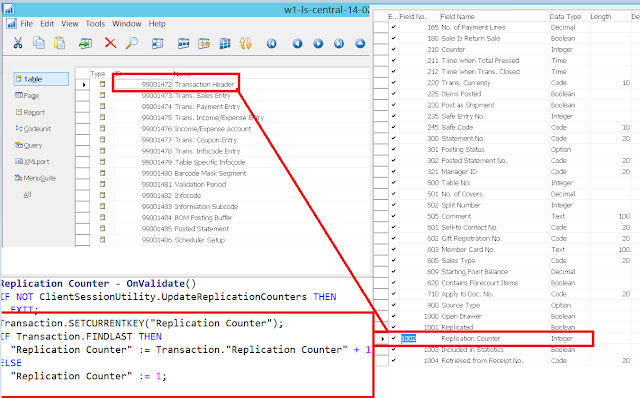Click the table type icon for Validation Period
Viewport: 640px width, 398px height.
[x=102, y=184]
